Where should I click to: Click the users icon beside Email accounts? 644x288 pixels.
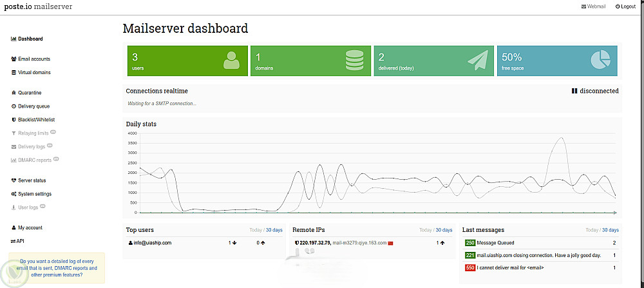point(14,59)
